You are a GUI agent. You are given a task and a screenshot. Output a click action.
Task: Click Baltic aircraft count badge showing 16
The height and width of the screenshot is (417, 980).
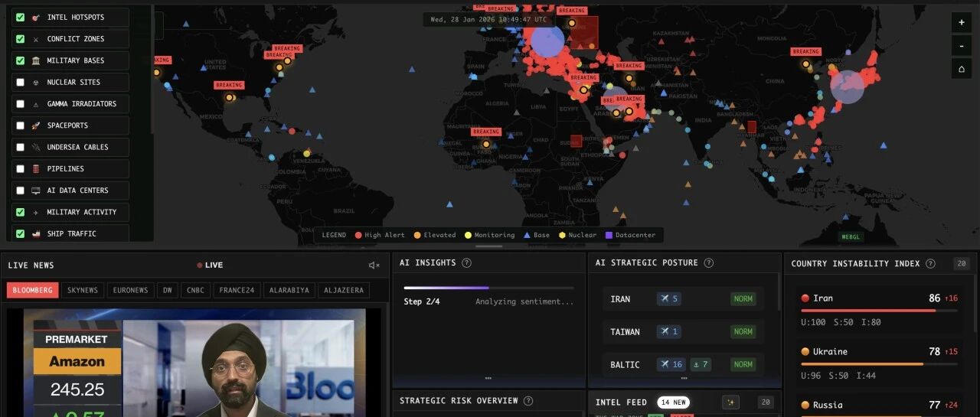671,365
